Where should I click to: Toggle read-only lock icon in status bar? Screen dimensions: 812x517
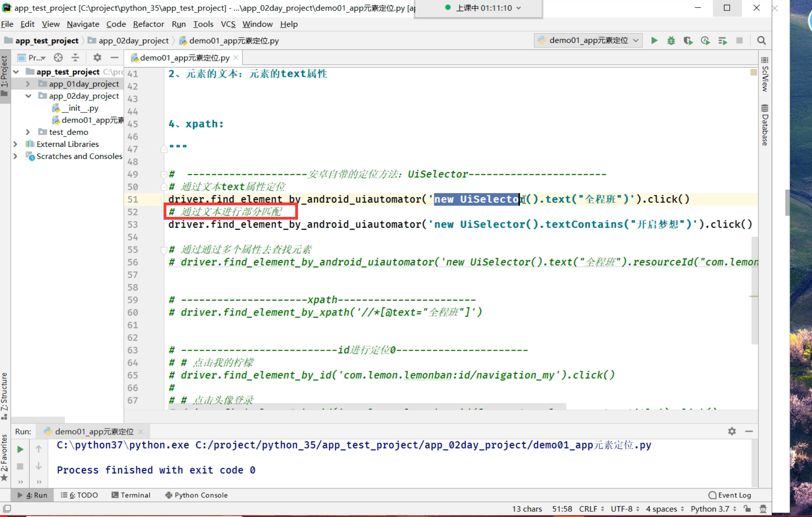pyautogui.click(x=747, y=509)
